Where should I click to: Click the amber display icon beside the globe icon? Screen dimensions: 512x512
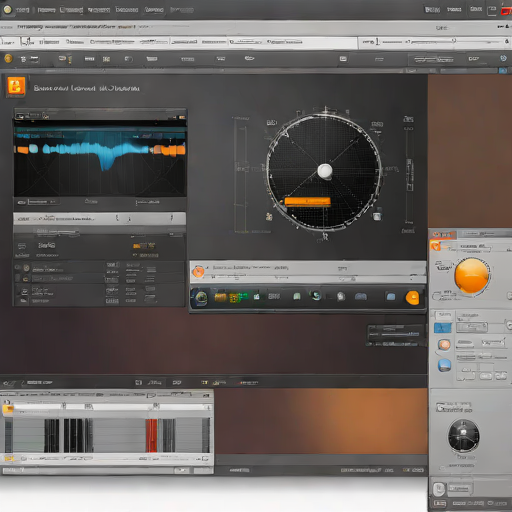coord(220,297)
